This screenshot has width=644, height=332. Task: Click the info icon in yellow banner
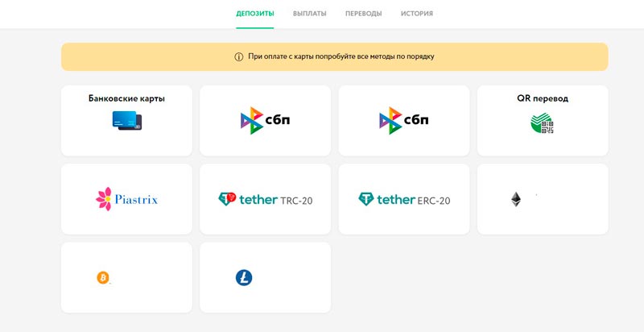(x=238, y=56)
